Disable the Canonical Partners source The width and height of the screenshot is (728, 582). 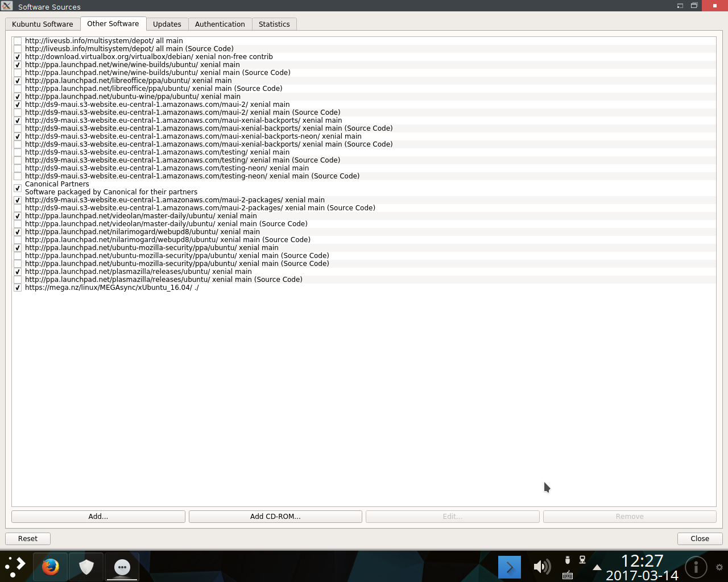(x=18, y=188)
